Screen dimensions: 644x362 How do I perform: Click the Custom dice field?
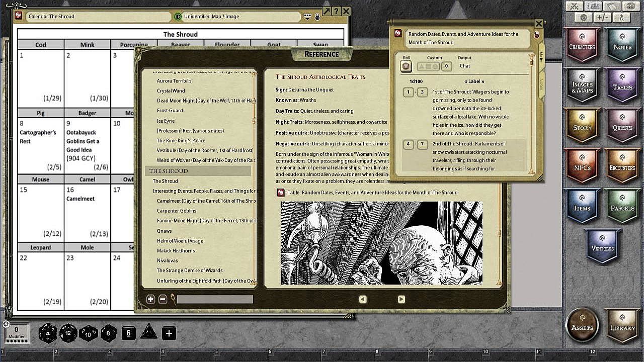(x=428, y=66)
